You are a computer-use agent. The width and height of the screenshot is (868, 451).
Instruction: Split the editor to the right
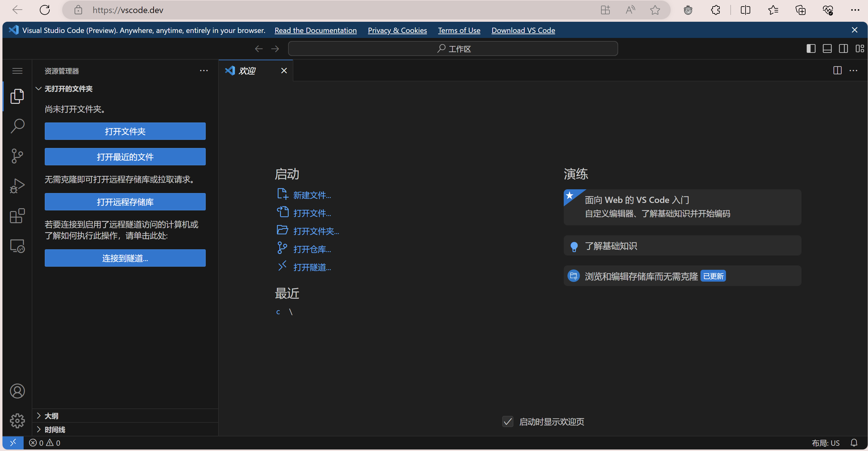pyautogui.click(x=837, y=71)
